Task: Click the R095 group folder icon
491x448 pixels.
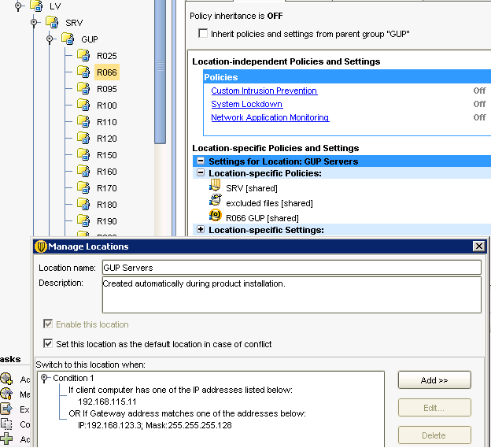Action: [x=83, y=88]
